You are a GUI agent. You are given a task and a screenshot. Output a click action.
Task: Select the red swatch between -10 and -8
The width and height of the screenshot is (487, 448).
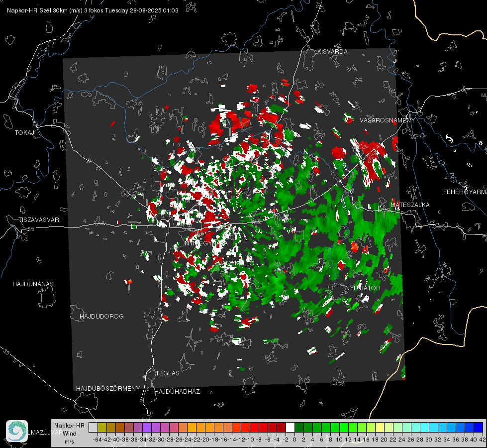tap(254, 427)
